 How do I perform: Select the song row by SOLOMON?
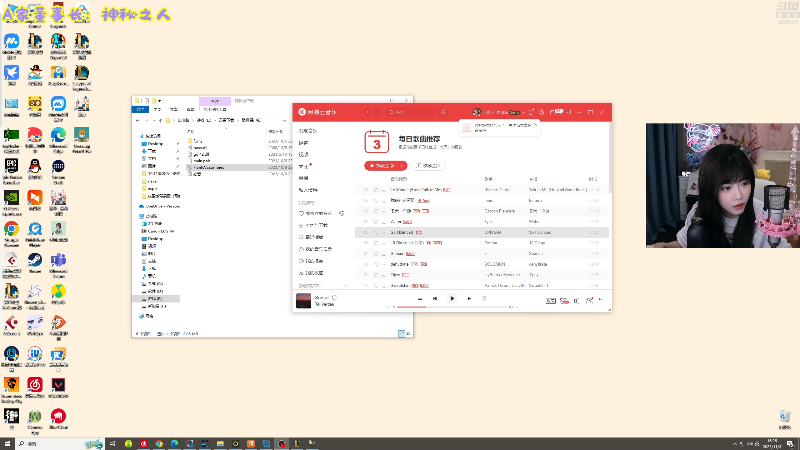point(482,264)
